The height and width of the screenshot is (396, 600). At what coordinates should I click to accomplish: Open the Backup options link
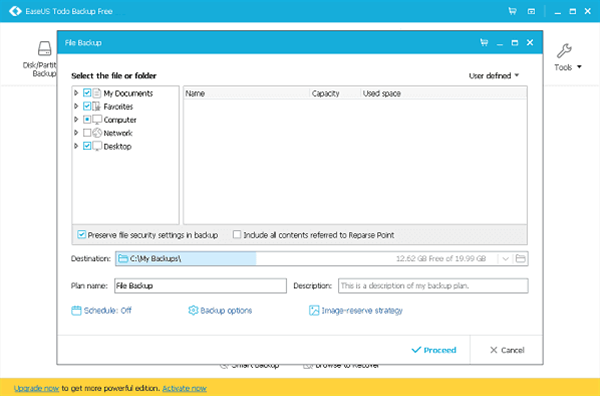click(226, 310)
